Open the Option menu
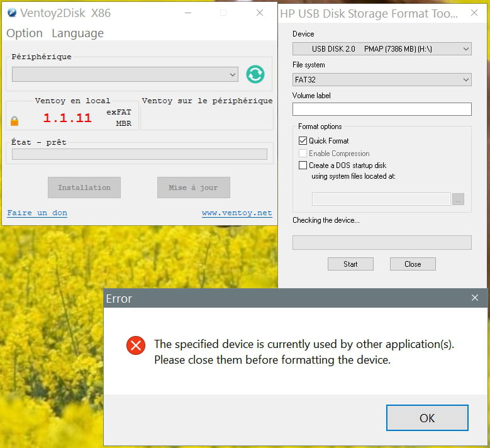This screenshot has height=448, width=490. (x=25, y=33)
